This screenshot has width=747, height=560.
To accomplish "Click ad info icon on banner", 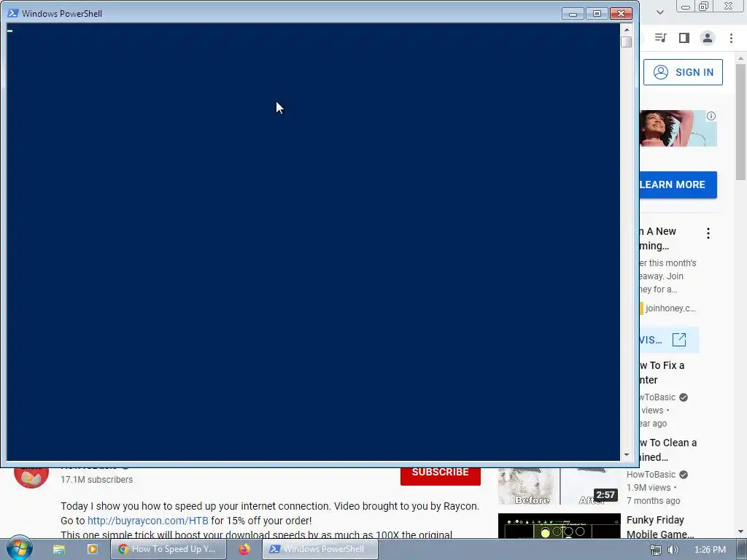I will coord(711,116).
